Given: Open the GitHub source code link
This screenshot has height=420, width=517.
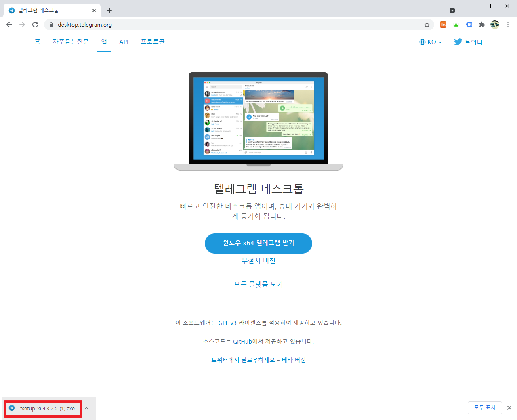Looking at the screenshot, I should point(243,342).
